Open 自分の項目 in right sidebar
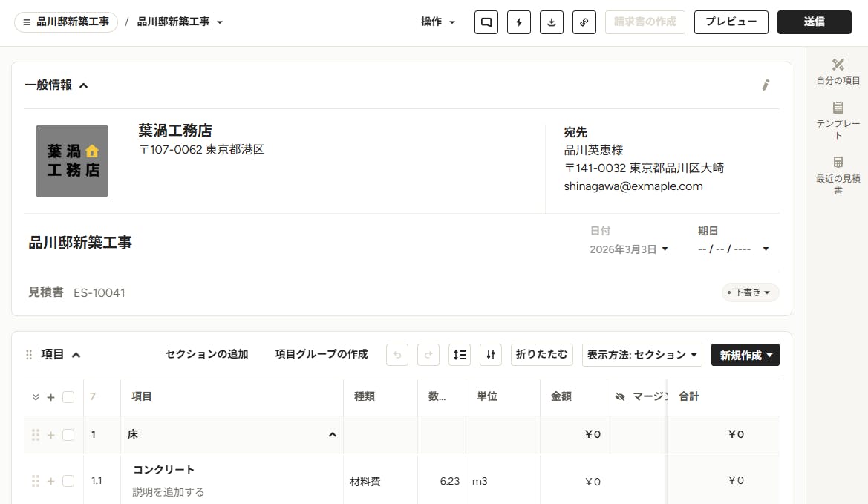Screen dimensions: 868x504 838,72
